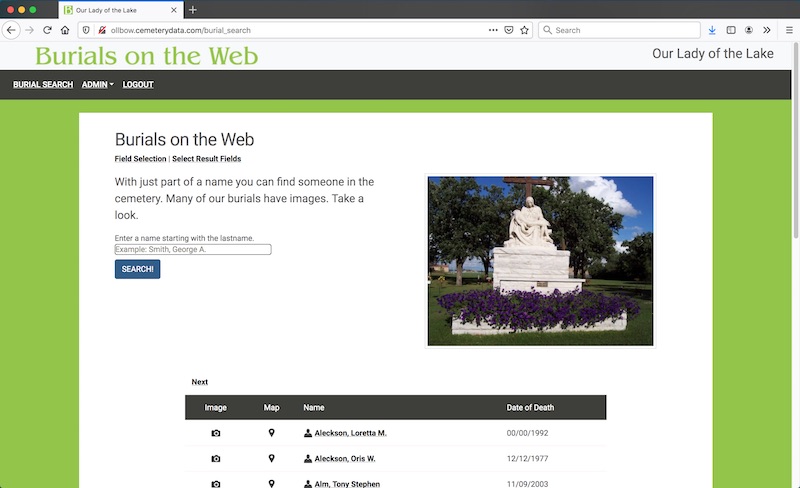Go to Next results page
The height and width of the screenshot is (488, 800).
click(x=199, y=382)
